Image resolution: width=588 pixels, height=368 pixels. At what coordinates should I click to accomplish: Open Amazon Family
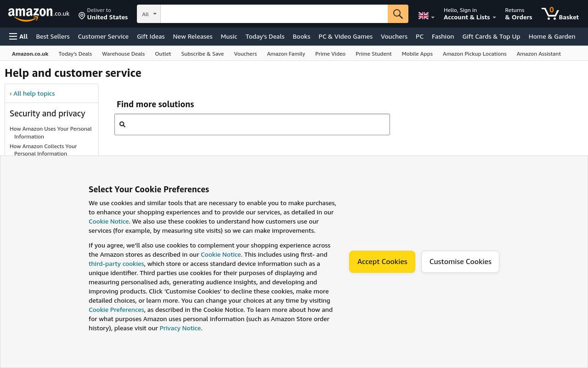(x=286, y=54)
